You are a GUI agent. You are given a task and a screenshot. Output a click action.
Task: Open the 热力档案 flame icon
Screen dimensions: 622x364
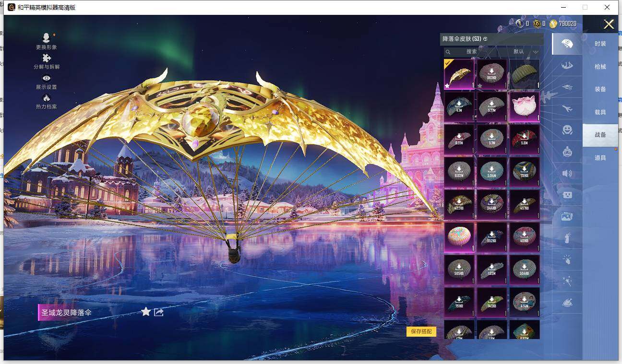click(47, 98)
